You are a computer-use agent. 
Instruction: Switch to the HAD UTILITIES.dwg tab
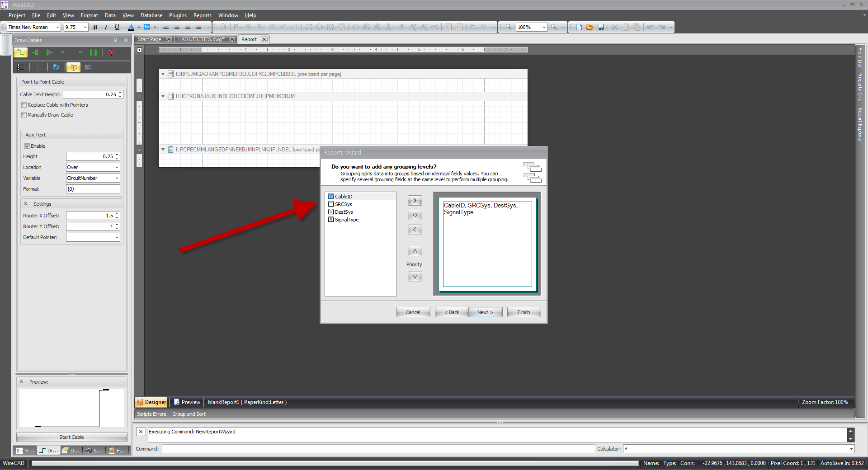click(201, 39)
